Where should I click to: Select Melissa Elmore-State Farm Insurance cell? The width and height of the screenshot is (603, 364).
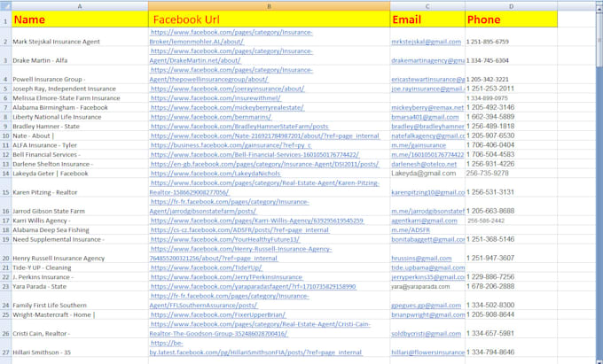point(80,98)
